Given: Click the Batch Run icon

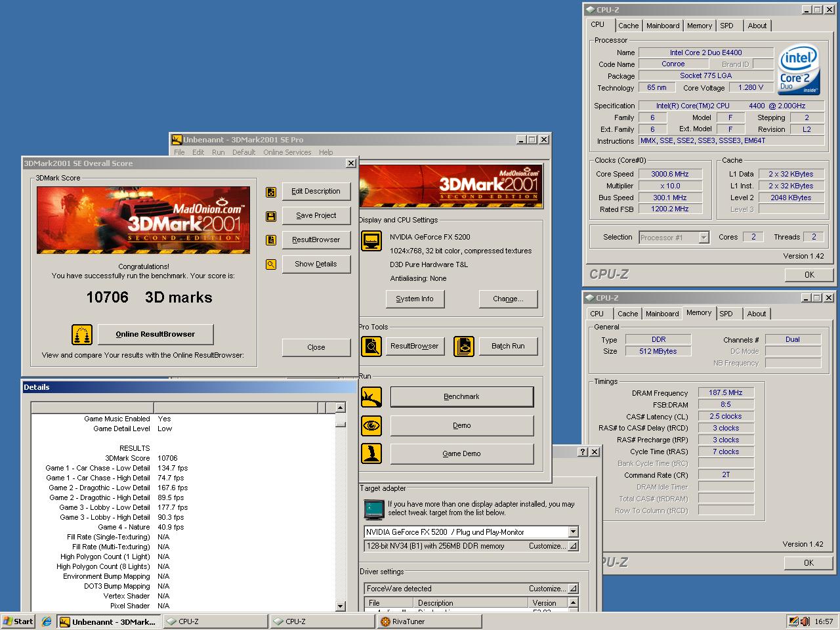Looking at the screenshot, I should coord(464,346).
